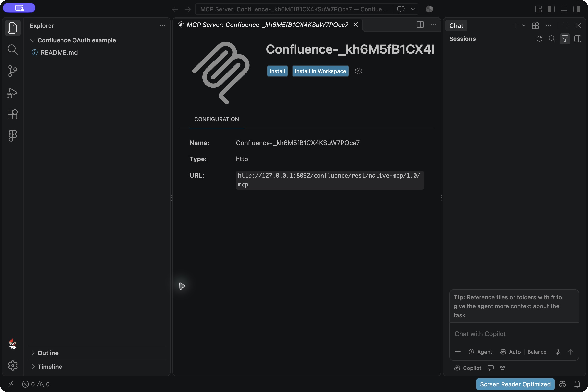Viewport: 588px width, 392px height.
Task: Select the Chat panel tab
Action: click(456, 25)
